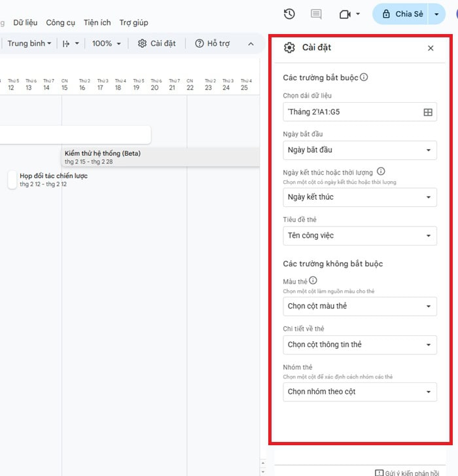Open the Tiện ích menu
The width and height of the screenshot is (458, 476).
click(97, 22)
